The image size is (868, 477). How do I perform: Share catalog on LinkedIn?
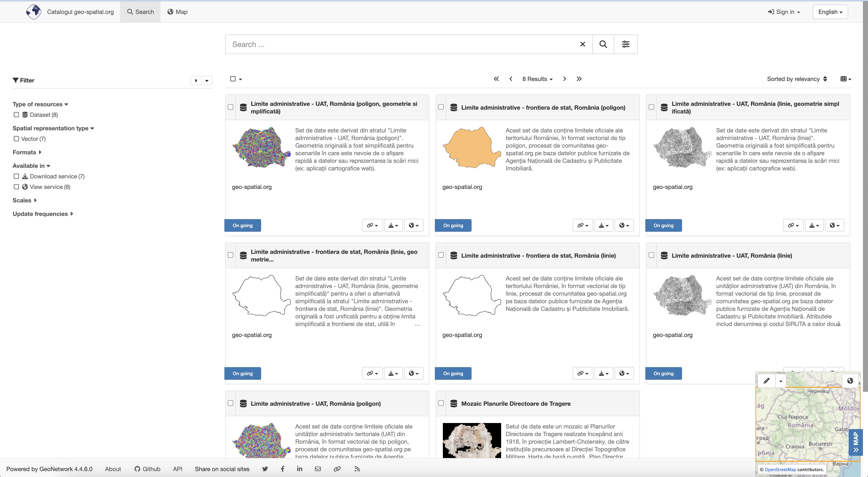[300, 469]
